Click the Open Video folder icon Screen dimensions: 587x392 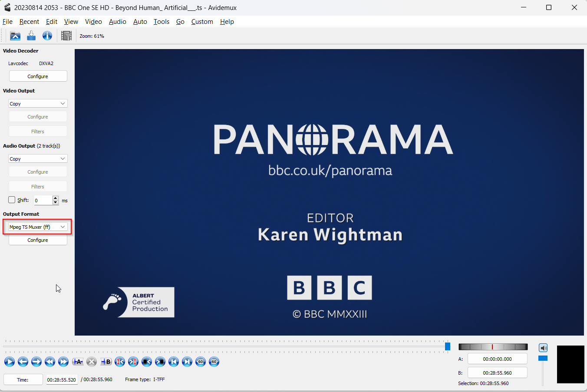[x=15, y=36]
